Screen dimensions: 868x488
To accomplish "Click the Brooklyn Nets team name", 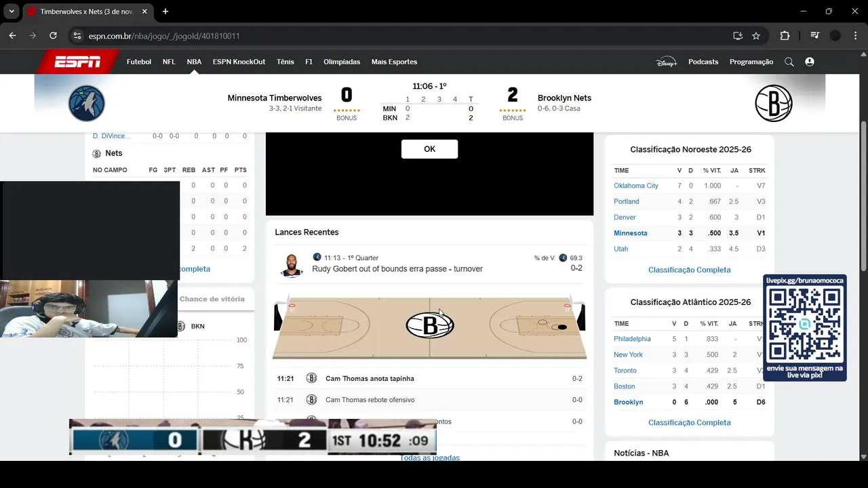I will pyautogui.click(x=564, y=98).
